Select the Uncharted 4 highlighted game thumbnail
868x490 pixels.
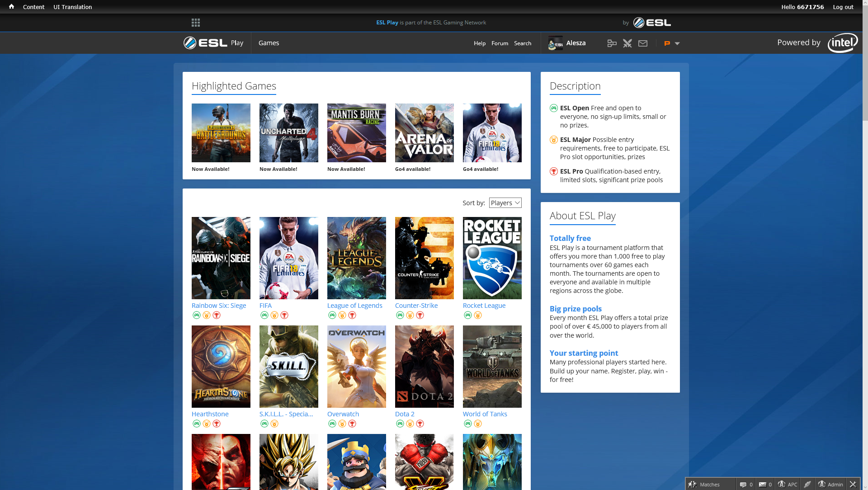pyautogui.click(x=289, y=133)
